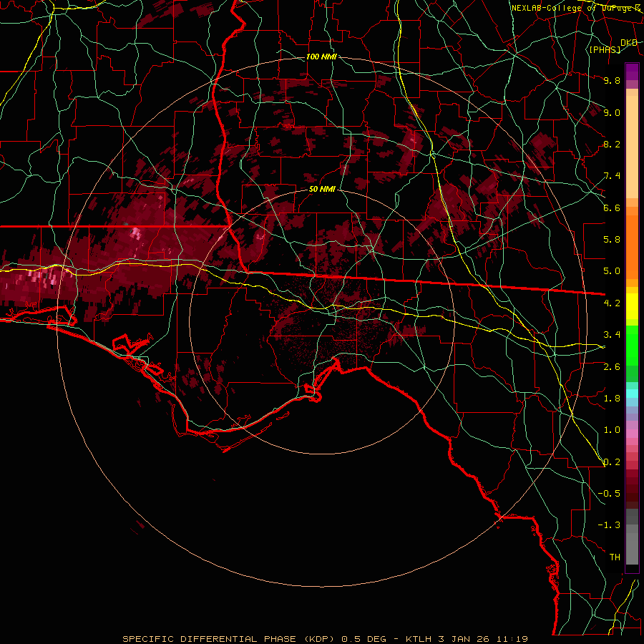
Task: Click the 2.6 scale value
Action: (612, 366)
